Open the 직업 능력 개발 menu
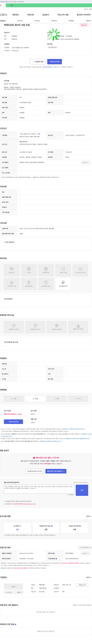Image resolution: width=92 pixels, height=644 pixels. (63, 15)
